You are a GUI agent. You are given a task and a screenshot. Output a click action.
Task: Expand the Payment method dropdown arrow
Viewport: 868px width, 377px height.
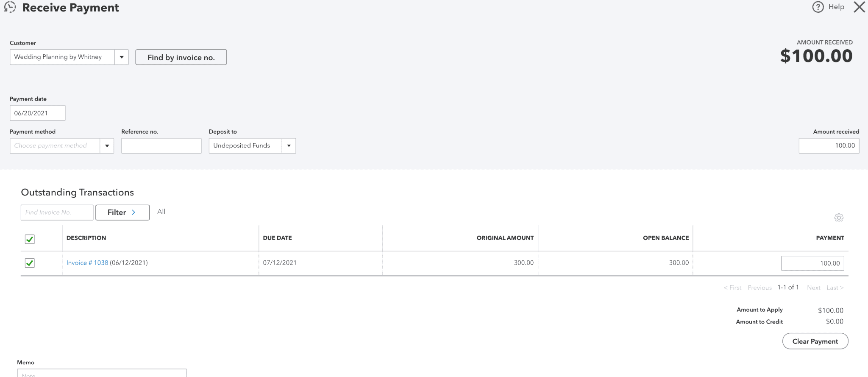coord(107,146)
